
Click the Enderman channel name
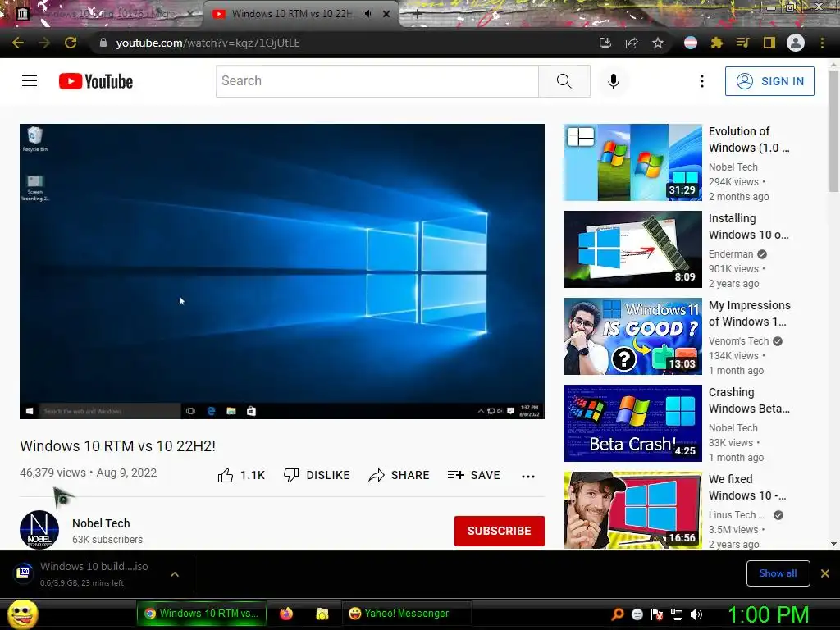(x=731, y=254)
